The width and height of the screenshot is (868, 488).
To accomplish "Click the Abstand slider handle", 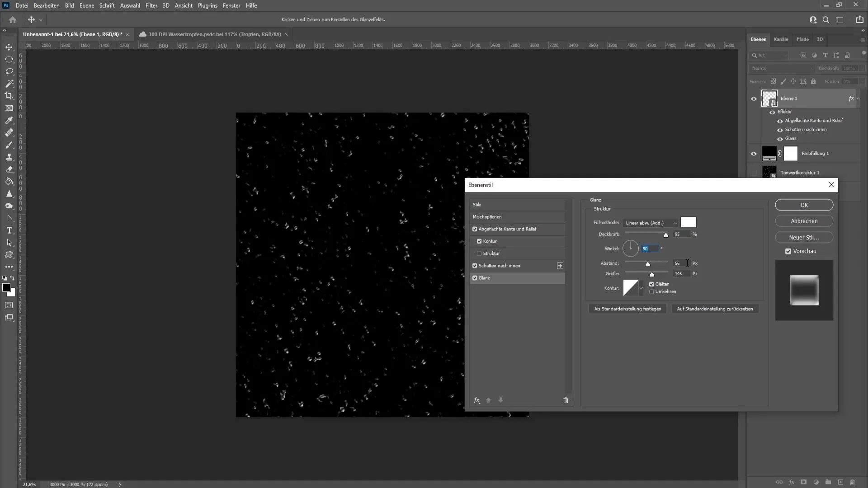I will (648, 264).
